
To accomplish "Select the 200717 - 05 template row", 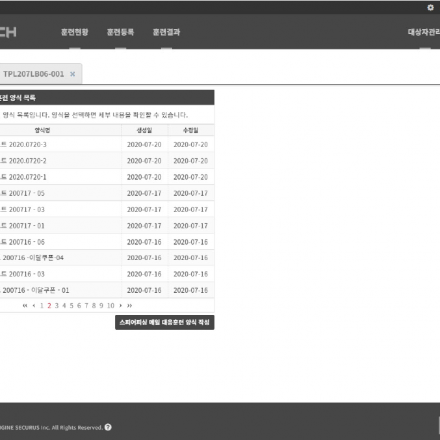I will click(107, 193).
